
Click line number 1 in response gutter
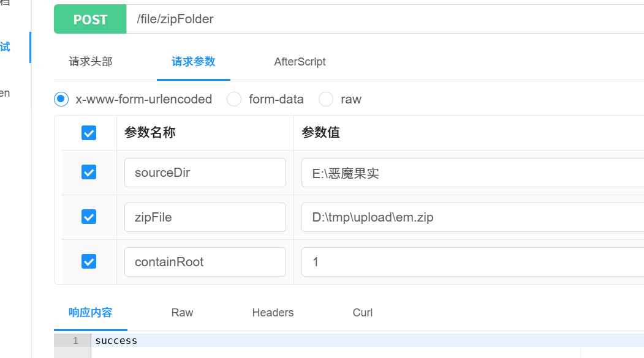point(75,341)
